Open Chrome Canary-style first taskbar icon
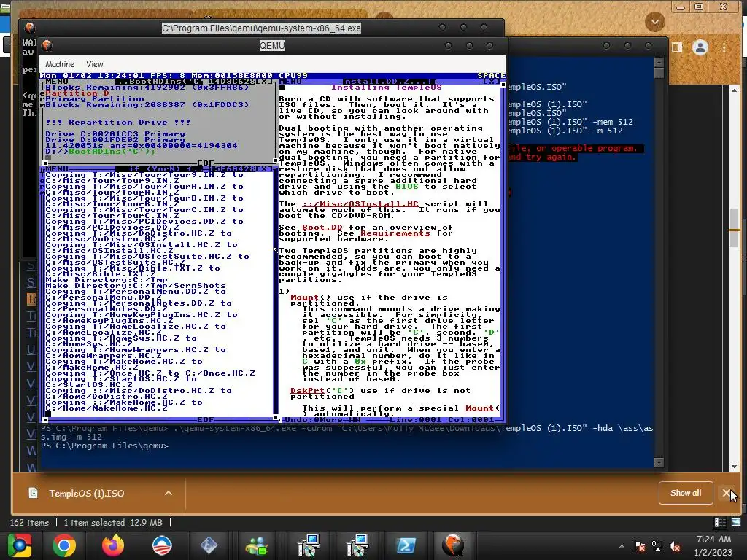This screenshot has height=560, width=747. pos(20,545)
